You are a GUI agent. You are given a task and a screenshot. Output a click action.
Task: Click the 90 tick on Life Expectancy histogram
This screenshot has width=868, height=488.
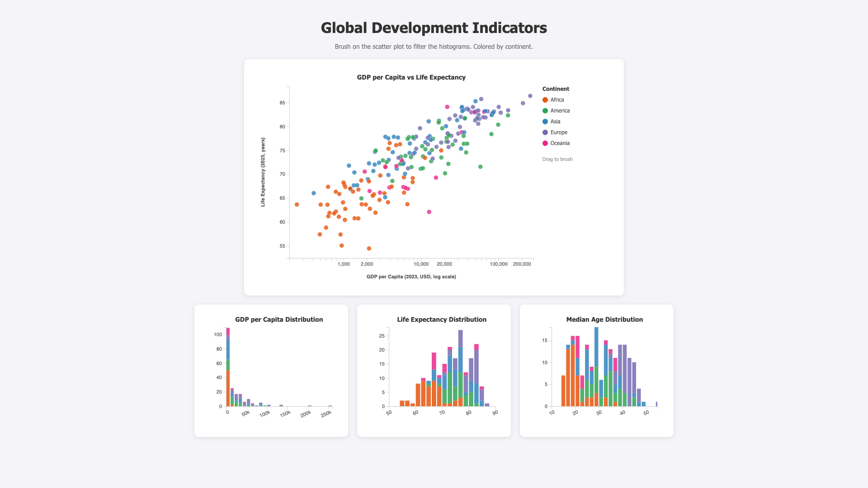[x=495, y=413]
